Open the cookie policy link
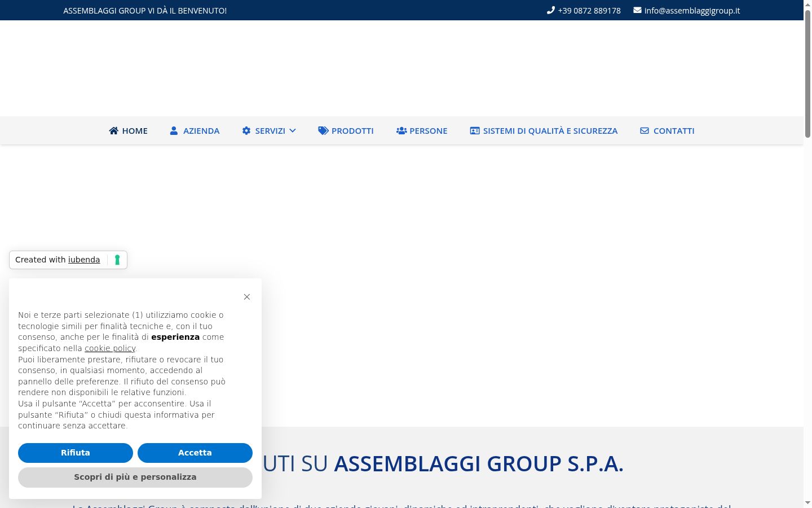Viewport: 812px width, 508px height. click(x=110, y=348)
